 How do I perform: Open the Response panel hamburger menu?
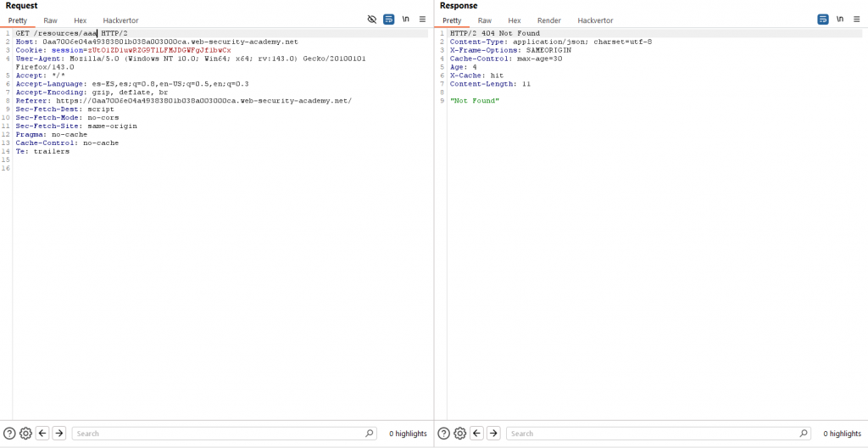click(856, 19)
